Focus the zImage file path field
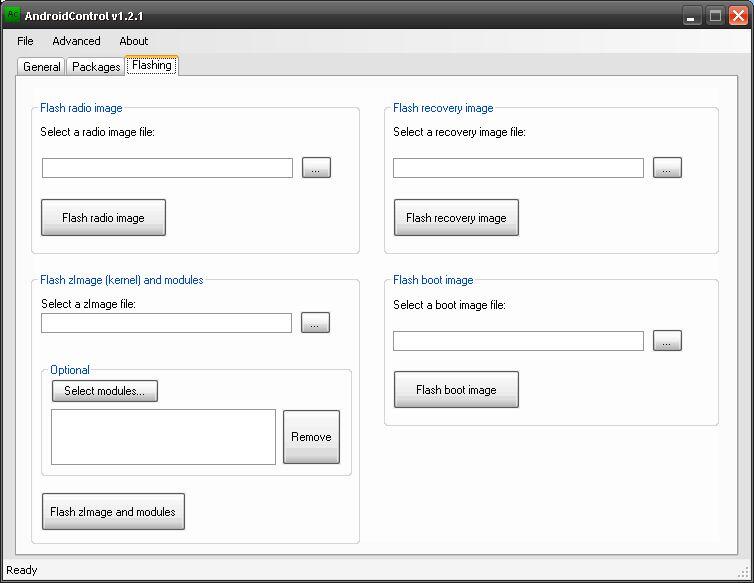 pyautogui.click(x=166, y=323)
